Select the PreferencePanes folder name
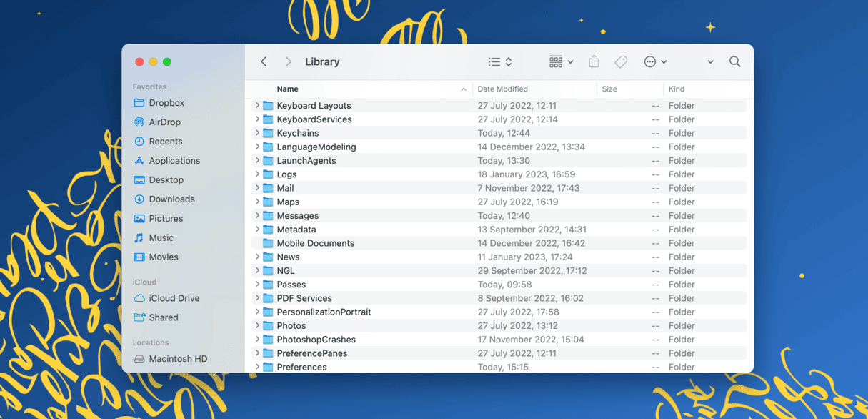The width and height of the screenshot is (868, 419). [312, 353]
